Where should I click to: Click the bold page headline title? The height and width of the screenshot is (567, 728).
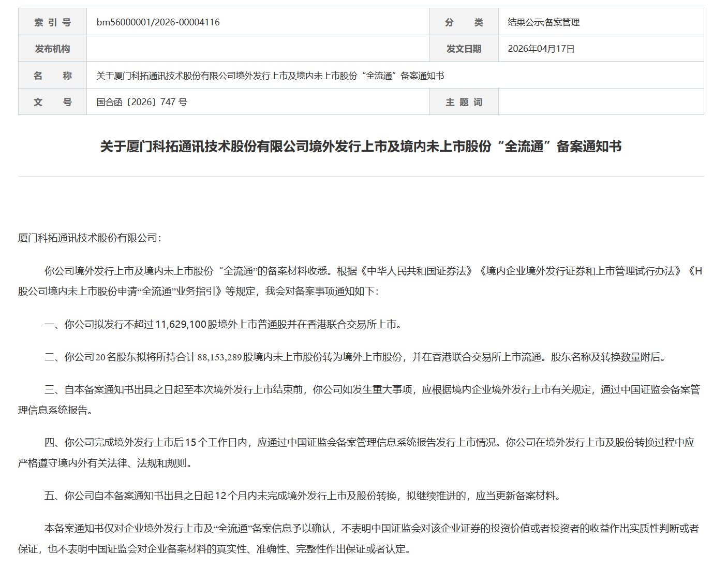[x=361, y=147]
